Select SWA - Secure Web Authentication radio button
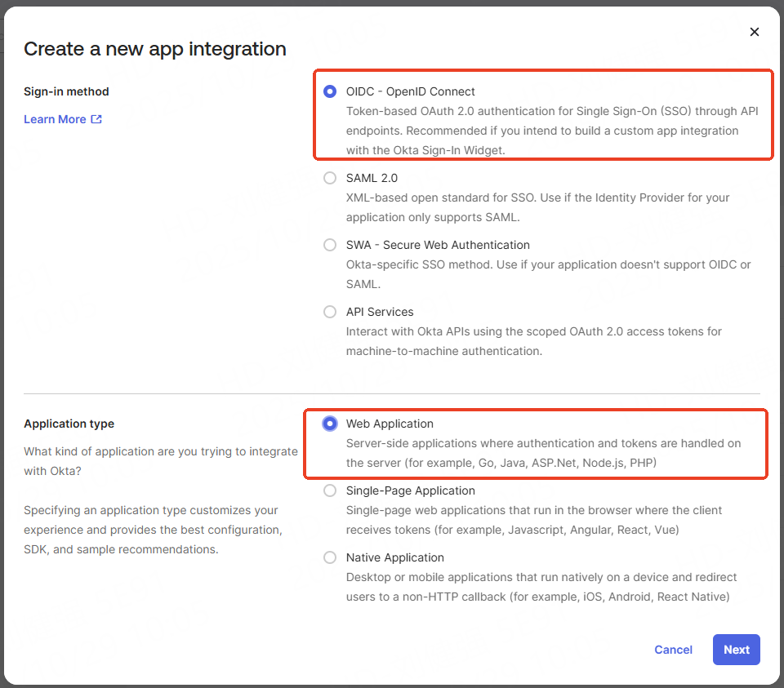Viewport: 784px width, 688px height. (330, 245)
